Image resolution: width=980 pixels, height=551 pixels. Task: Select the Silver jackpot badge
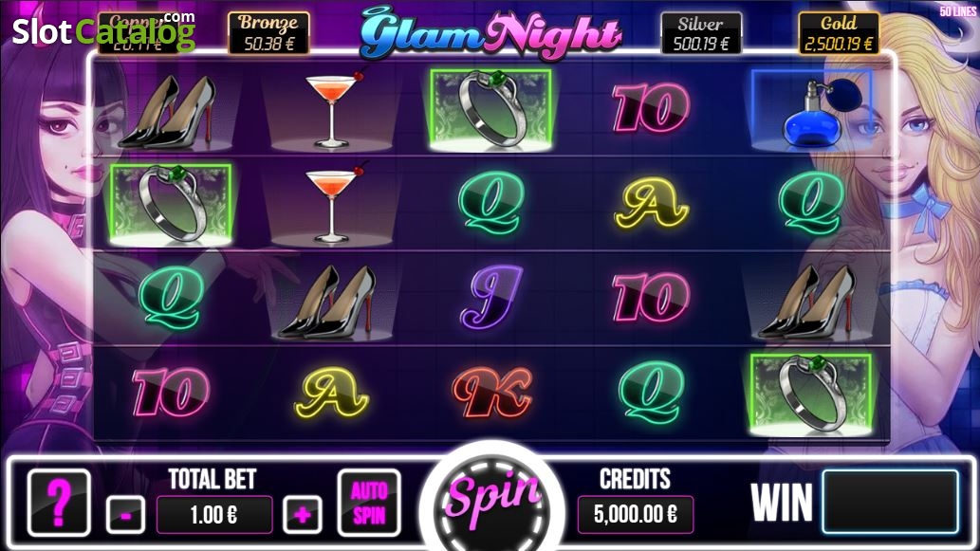701,33
